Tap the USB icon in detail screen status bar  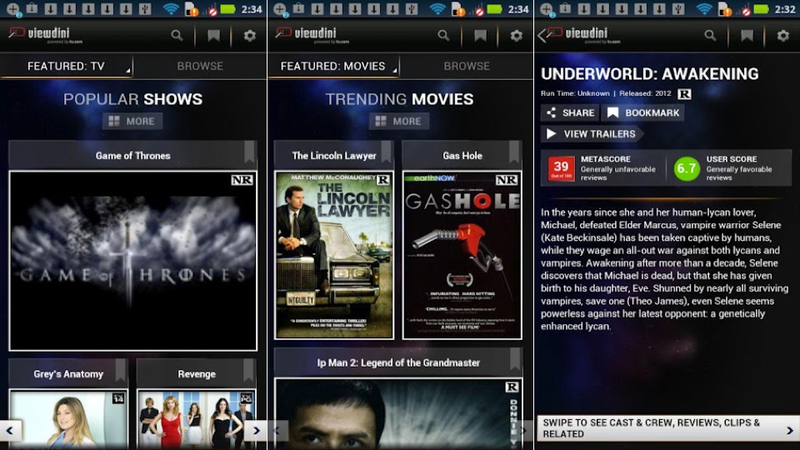(x=678, y=9)
